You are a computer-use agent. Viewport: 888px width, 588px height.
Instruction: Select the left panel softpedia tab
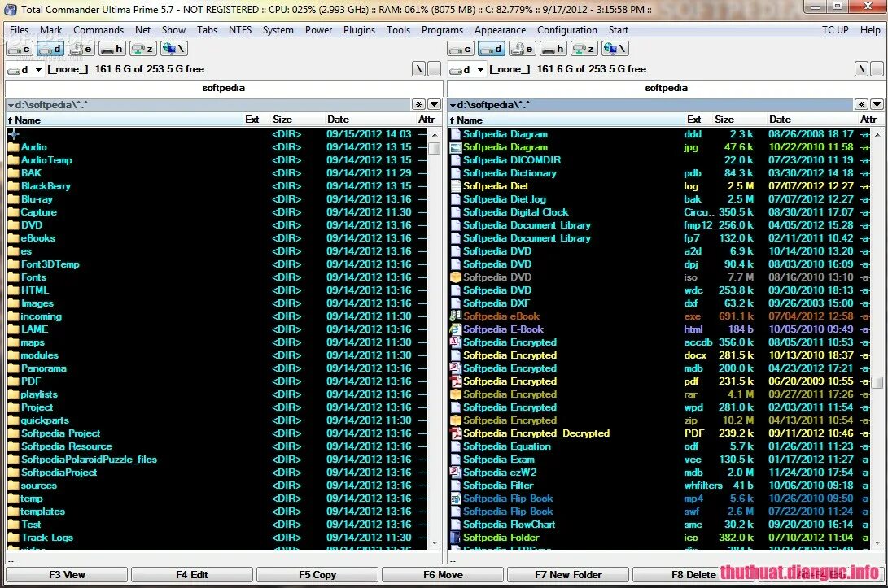tap(224, 88)
